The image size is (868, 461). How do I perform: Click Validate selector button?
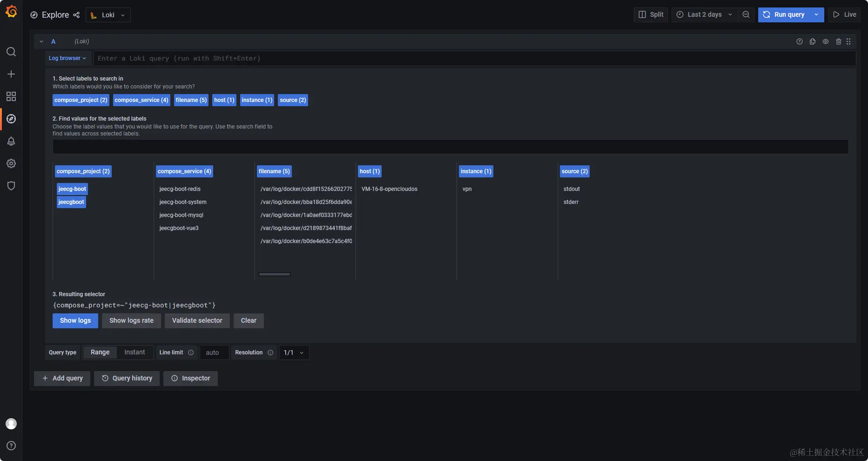tap(197, 321)
